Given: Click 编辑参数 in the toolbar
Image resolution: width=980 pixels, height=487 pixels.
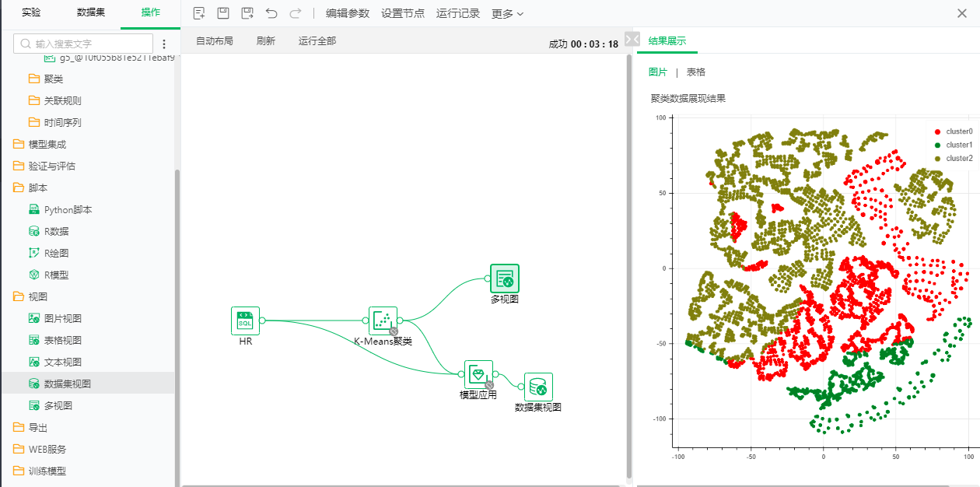Looking at the screenshot, I should [x=348, y=13].
